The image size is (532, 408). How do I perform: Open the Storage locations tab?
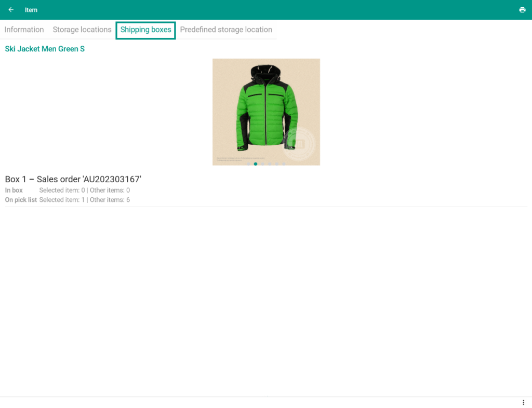pos(82,30)
